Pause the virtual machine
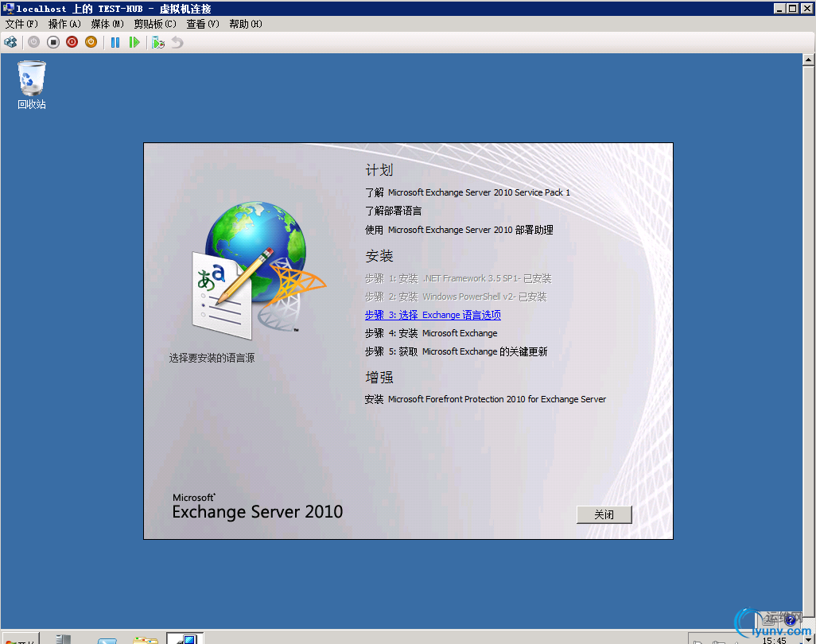Image resolution: width=816 pixels, height=644 pixels. click(115, 42)
